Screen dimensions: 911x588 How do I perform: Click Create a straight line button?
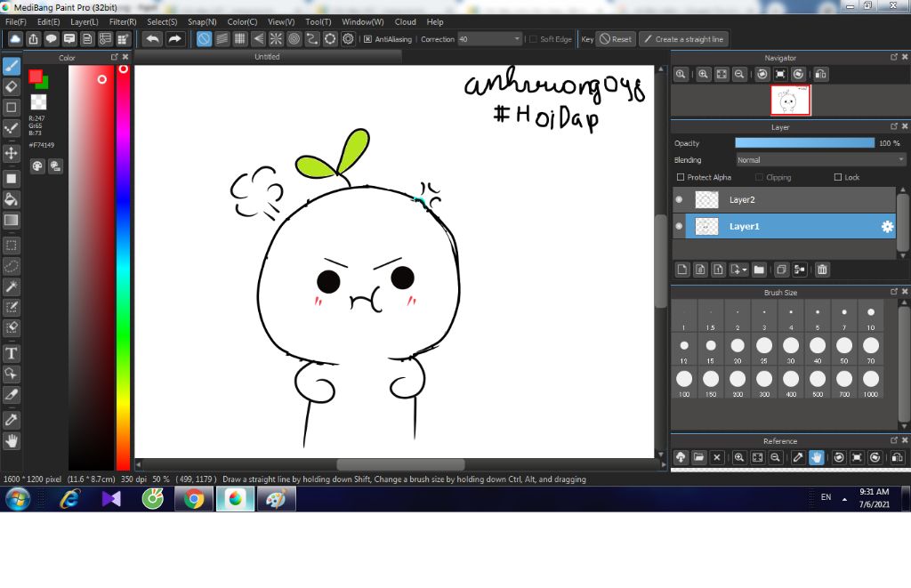(684, 39)
